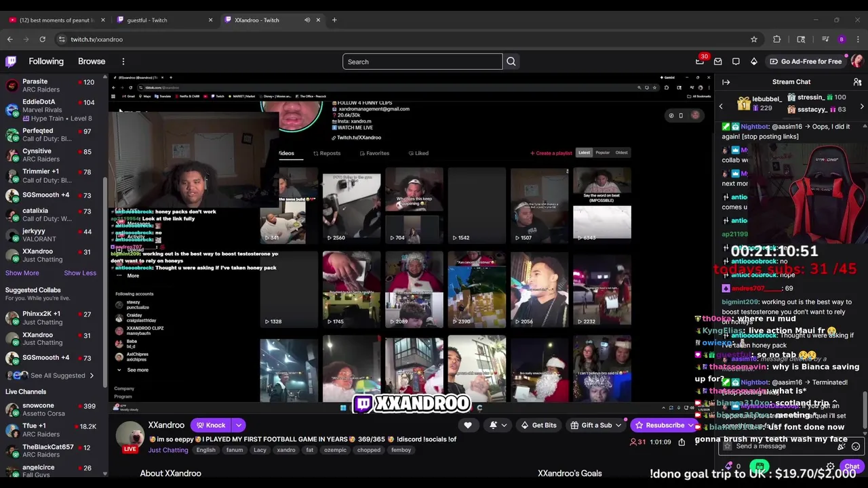This screenshot has height=488, width=868.
Task: Click the search magnifier button
Action: coord(511,62)
